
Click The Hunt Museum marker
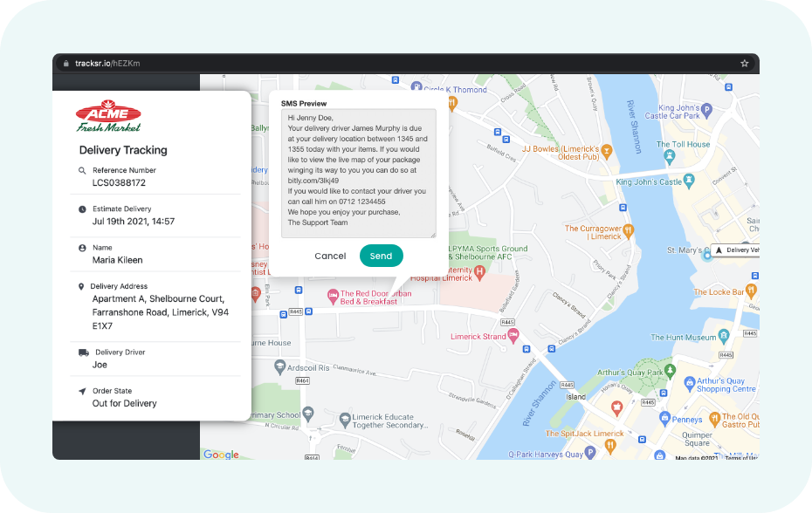click(x=724, y=336)
